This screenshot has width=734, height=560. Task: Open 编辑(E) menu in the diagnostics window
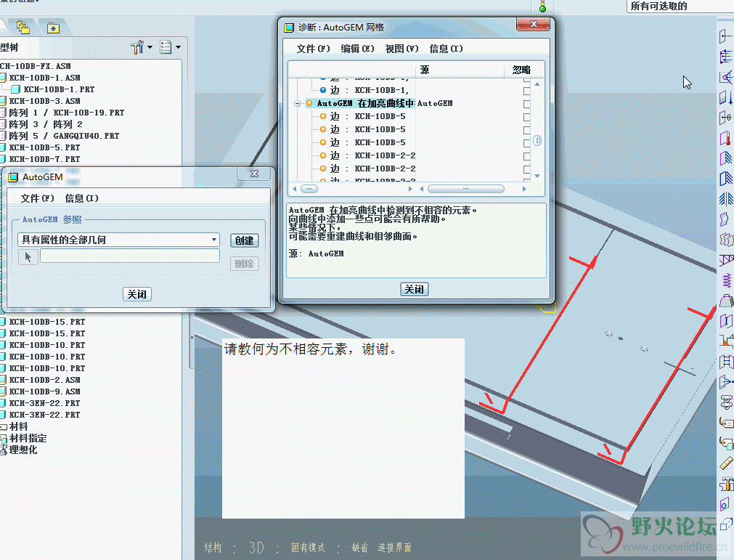click(358, 49)
